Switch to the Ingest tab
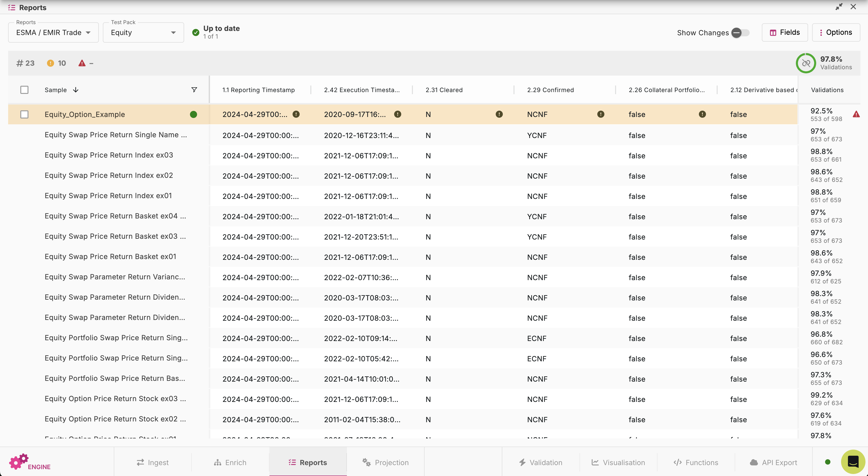 (x=153, y=462)
